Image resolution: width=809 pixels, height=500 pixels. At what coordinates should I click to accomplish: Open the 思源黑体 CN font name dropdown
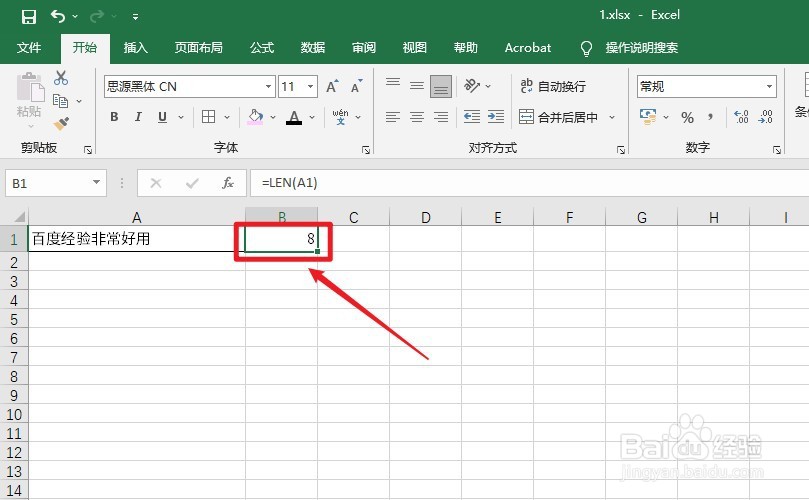pos(268,86)
